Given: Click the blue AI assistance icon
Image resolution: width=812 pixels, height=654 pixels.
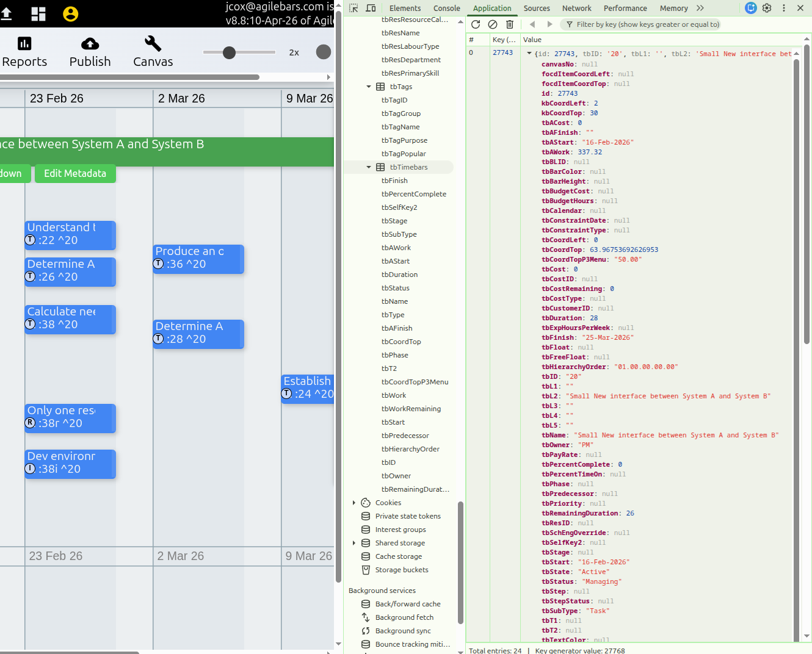Looking at the screenshot, I should click(x=751, y=8).
